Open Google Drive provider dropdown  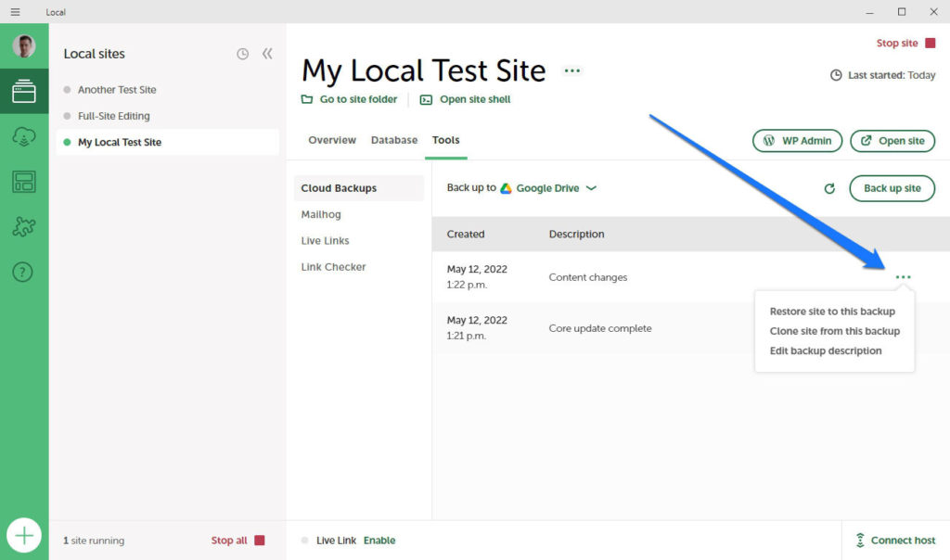click(x=548, y=188)
